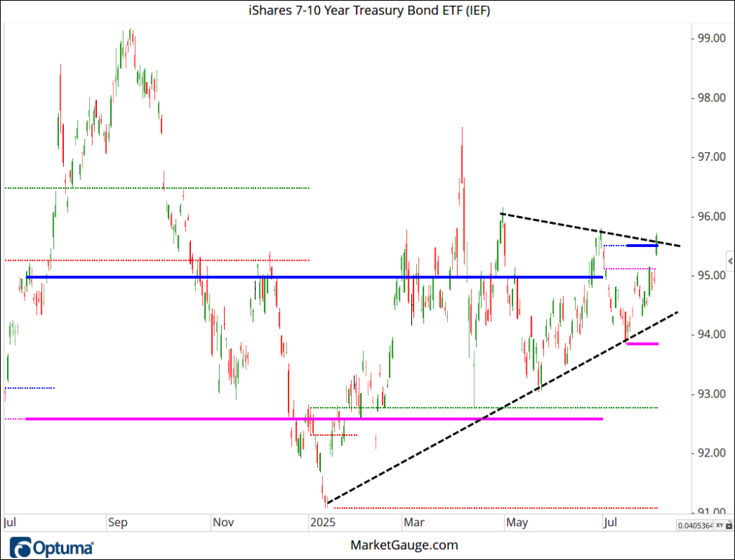Click the short magenta line below July candles
This screenshot has height=560, width=735.
click(x=642, y=344)
